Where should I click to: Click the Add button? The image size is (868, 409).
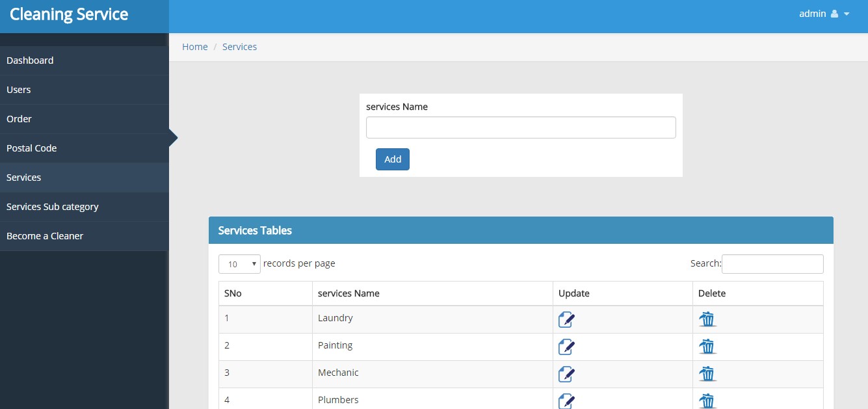392,159
